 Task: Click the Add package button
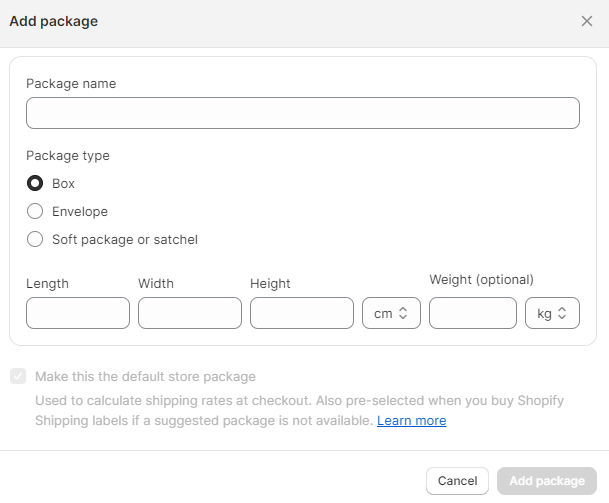[x=547, y=481]
